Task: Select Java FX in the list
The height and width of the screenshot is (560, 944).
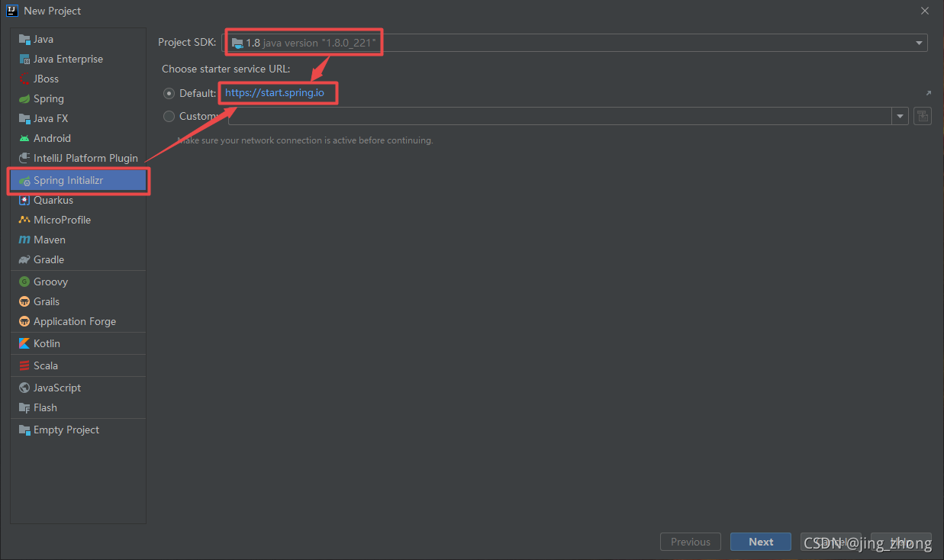Action: pos(78,118)
